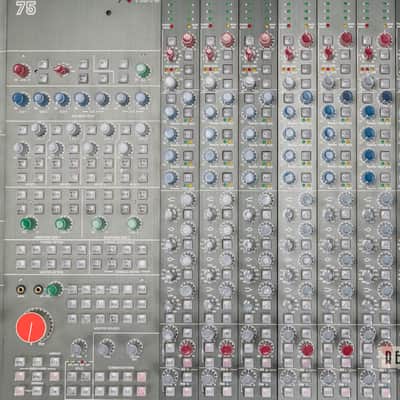Push lower square button right of master round red knob
The image size is (400, 400).
(43, 78)
